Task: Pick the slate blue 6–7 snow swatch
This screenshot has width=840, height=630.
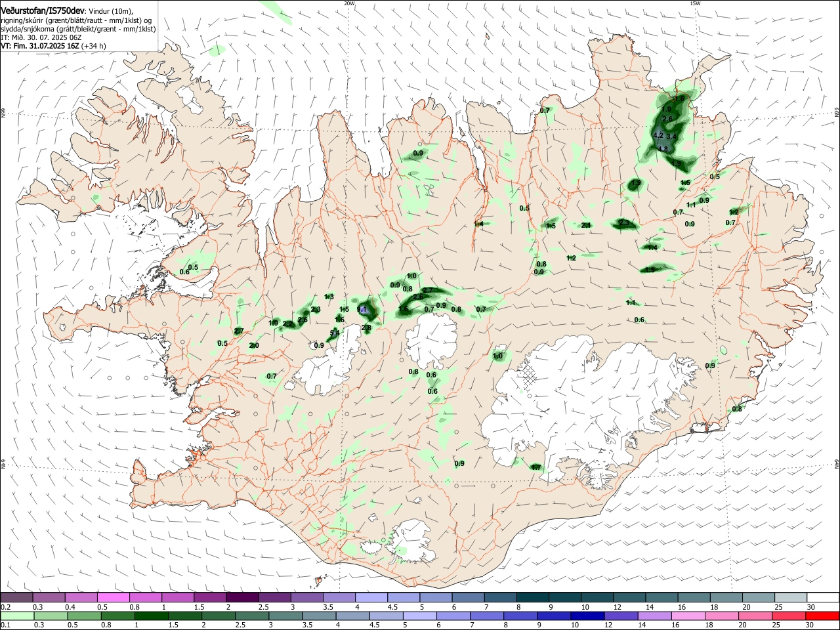Action: [467, 597]
